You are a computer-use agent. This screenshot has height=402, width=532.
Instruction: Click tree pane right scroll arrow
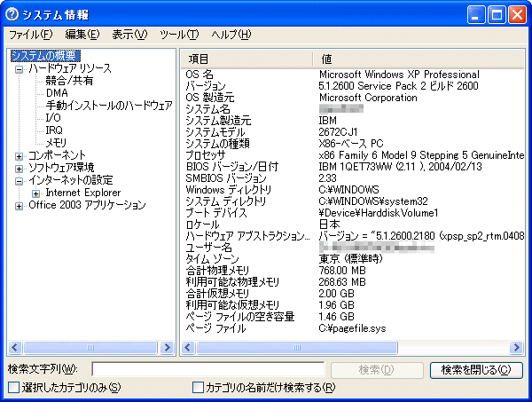[168, 348]
